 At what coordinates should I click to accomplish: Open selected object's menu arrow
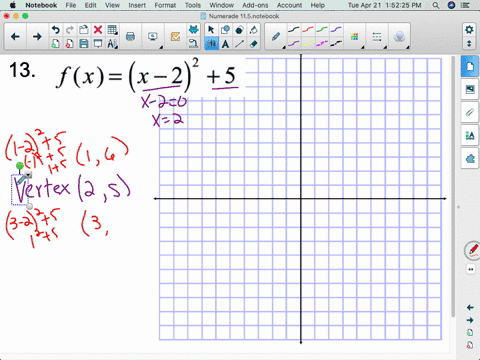tap(28, 175)
